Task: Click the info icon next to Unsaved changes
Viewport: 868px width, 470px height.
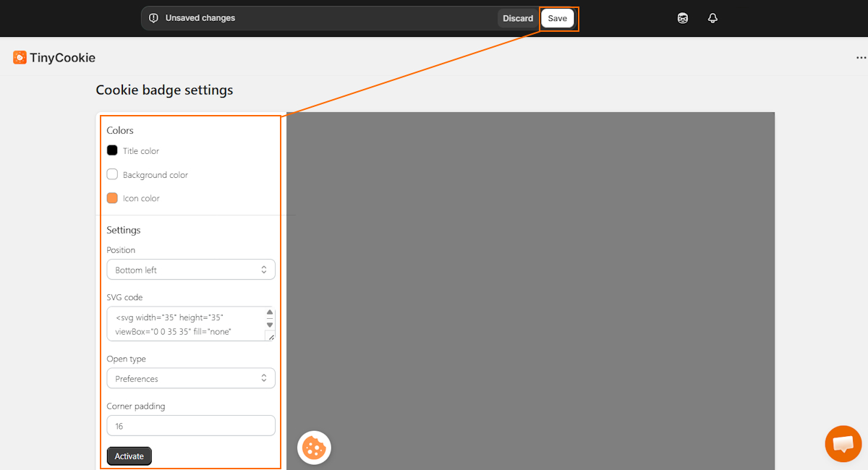Action: [x=153, y=18]
